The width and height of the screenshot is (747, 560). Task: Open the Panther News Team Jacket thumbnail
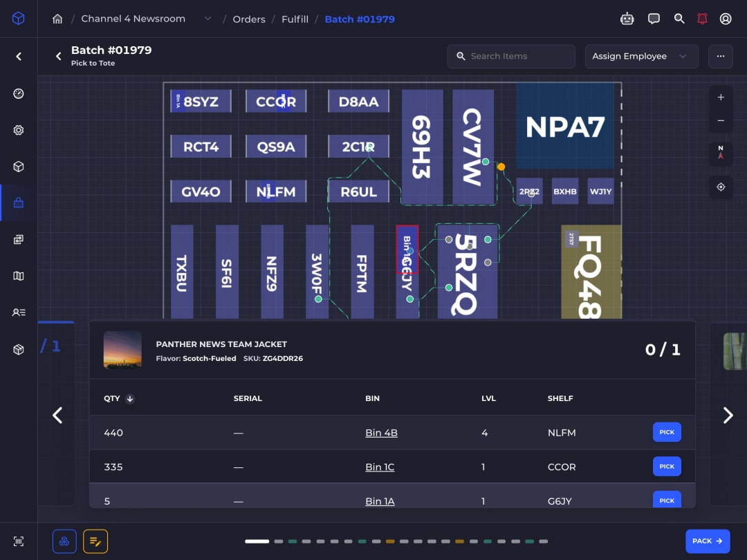[122, 350]
